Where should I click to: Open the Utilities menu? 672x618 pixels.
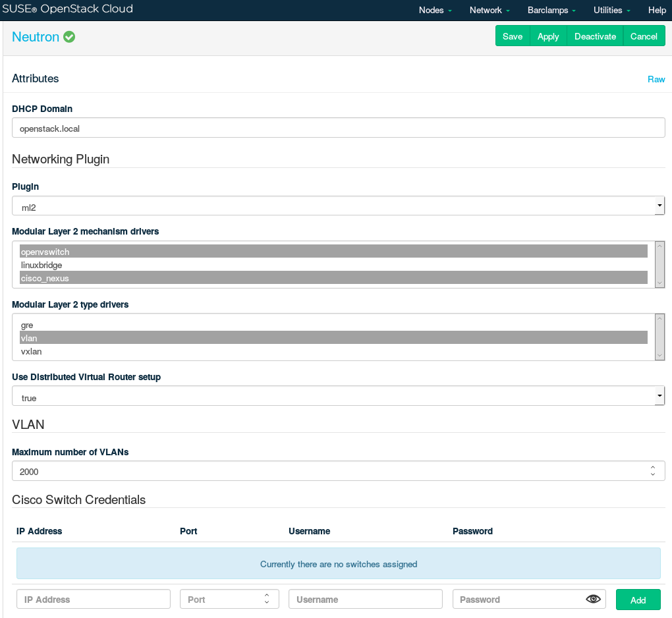[x=611, y=11]
